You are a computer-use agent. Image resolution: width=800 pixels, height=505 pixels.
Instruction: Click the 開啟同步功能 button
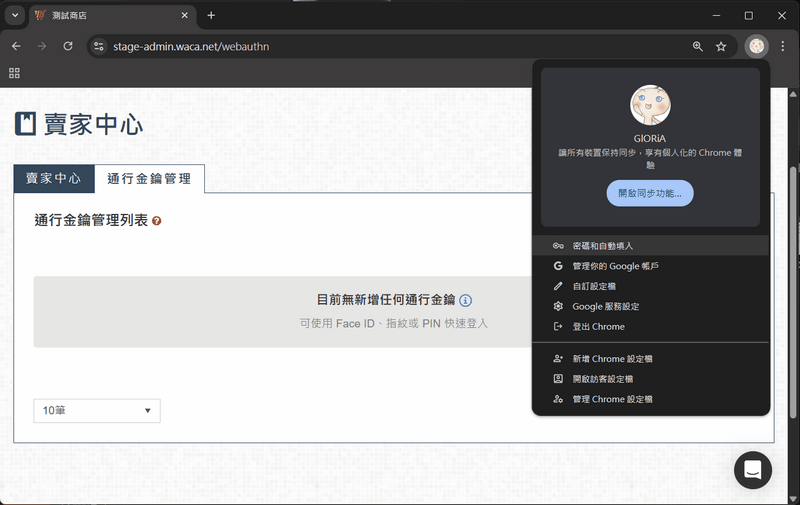650,193
